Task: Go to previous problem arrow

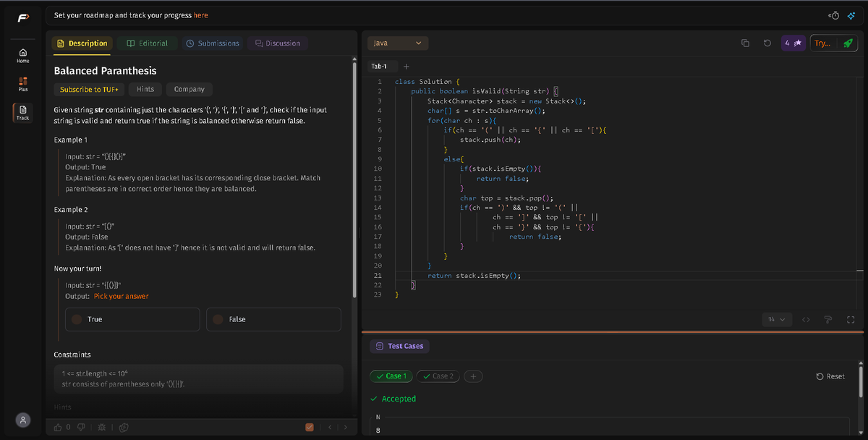Action: [x=328, y=427]
